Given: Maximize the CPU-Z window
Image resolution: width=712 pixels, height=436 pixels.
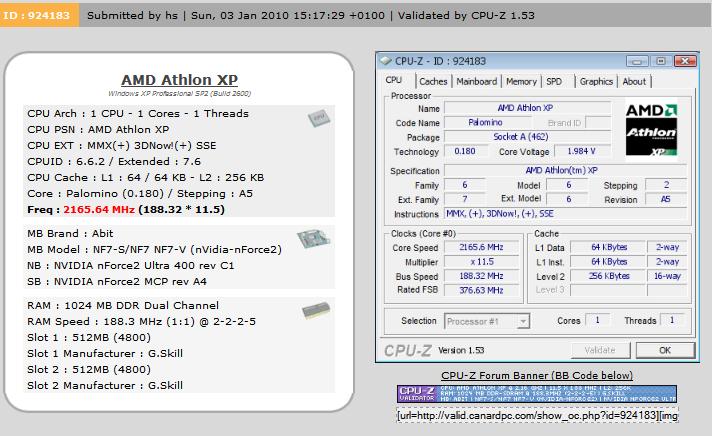Looking at the screenshot, I should (661, 61).
